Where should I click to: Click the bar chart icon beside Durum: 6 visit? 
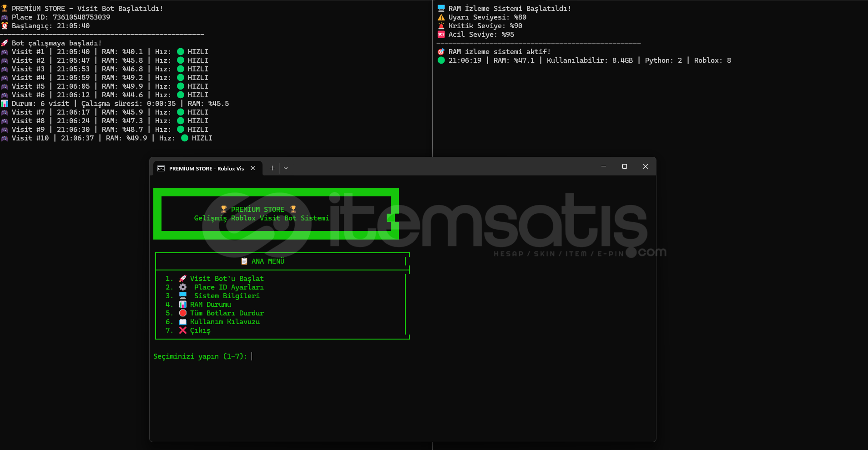(5, 104)
